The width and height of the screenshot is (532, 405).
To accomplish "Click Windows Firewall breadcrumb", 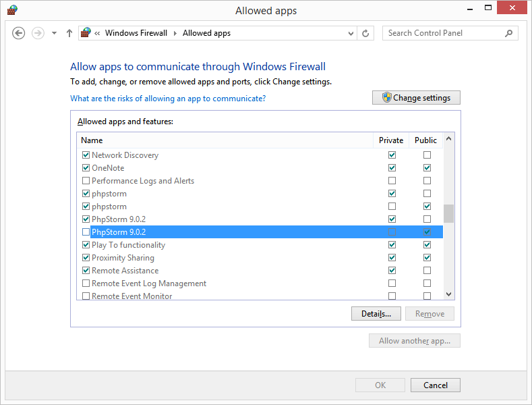I will click(x=136, y=33).
